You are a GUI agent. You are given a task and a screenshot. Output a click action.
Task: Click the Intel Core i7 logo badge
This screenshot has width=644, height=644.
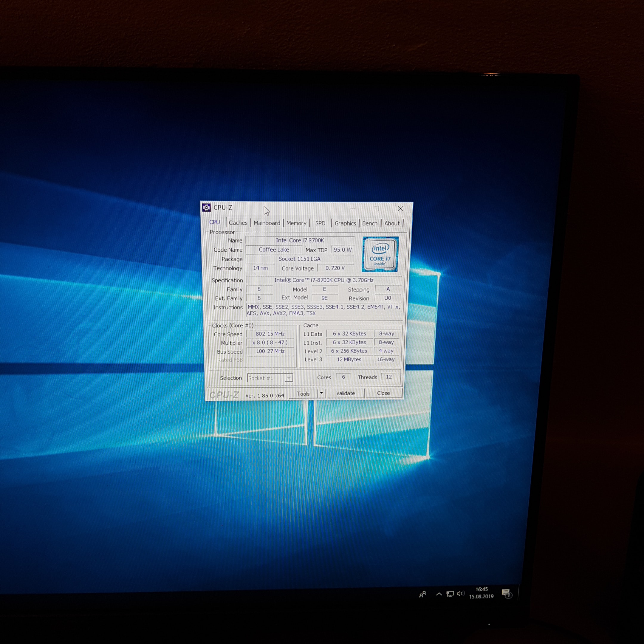pyautogui.click(x=380, y=254)
